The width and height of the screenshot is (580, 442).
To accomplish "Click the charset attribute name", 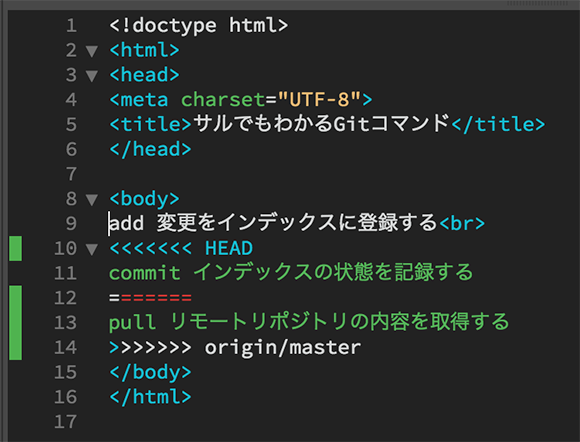I will tap(223, 100).
